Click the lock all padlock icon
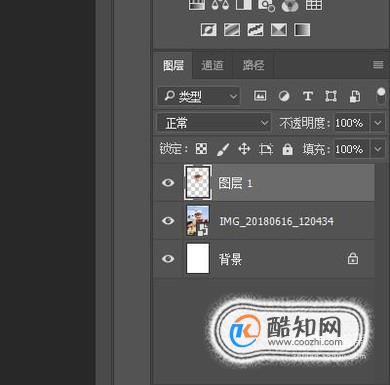The width and height of the screenshot is (390, 385). (x=287, y=149)
